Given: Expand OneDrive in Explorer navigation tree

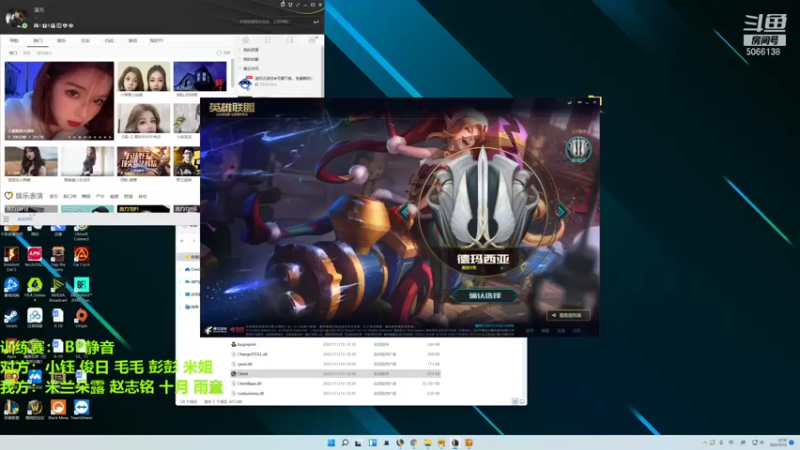Looking at the screenshot, I should pos(180,269).
